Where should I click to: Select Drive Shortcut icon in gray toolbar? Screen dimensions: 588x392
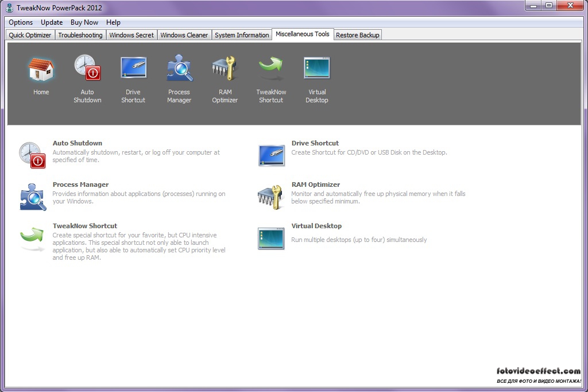[x=133, y=68]
